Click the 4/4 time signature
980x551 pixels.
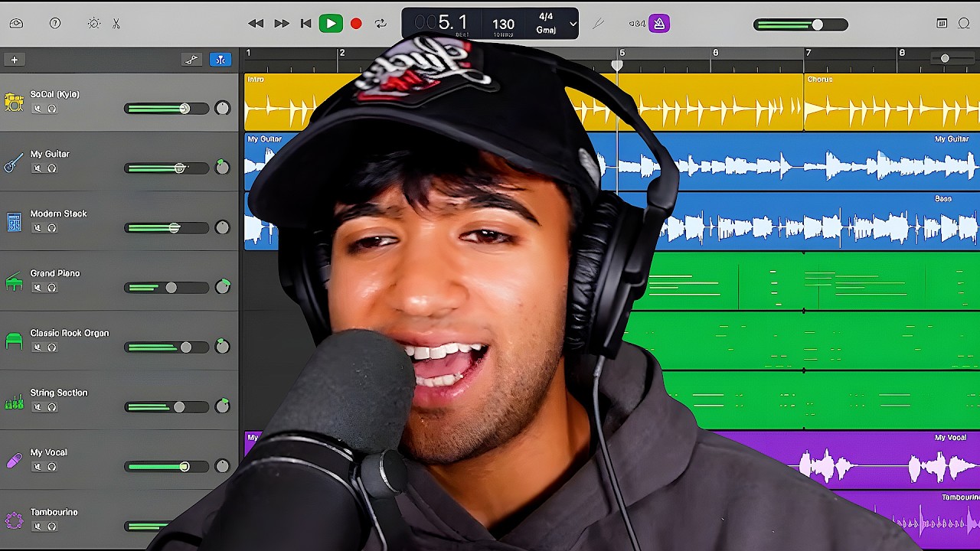pyautogui.click(x=546, y=17)
